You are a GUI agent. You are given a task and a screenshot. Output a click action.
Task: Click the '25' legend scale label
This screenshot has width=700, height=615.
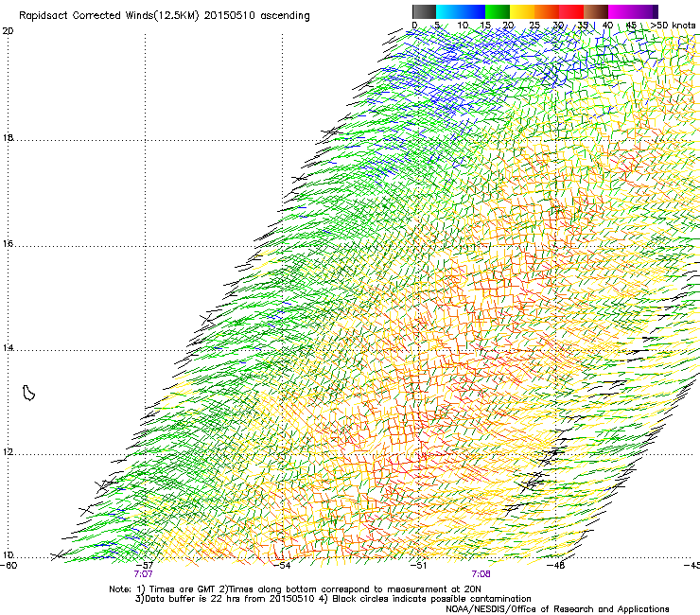534,25
